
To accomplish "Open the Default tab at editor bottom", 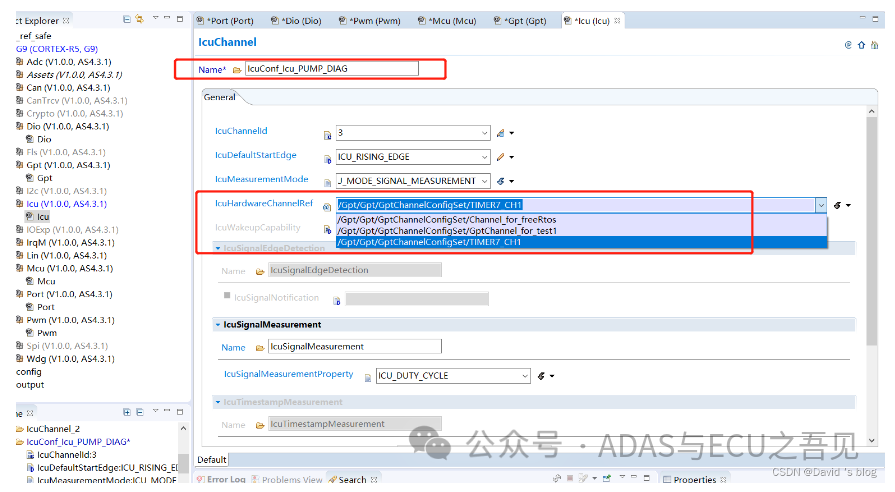I will [x=212, y=459].
